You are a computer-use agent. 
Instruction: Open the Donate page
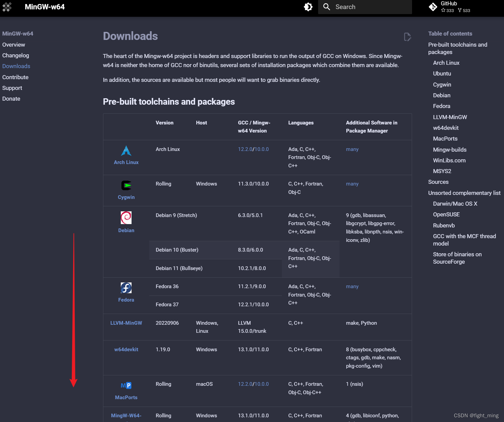[x=11, y=99]
